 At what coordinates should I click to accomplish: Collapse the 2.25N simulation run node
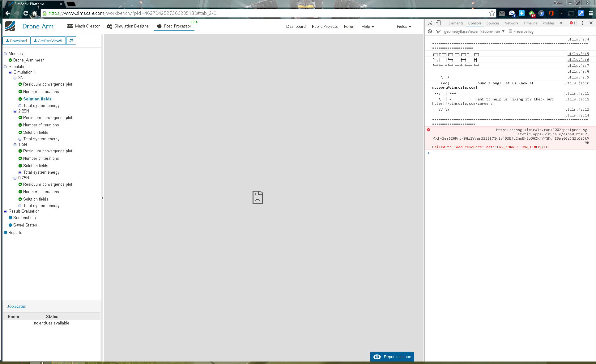15,111
